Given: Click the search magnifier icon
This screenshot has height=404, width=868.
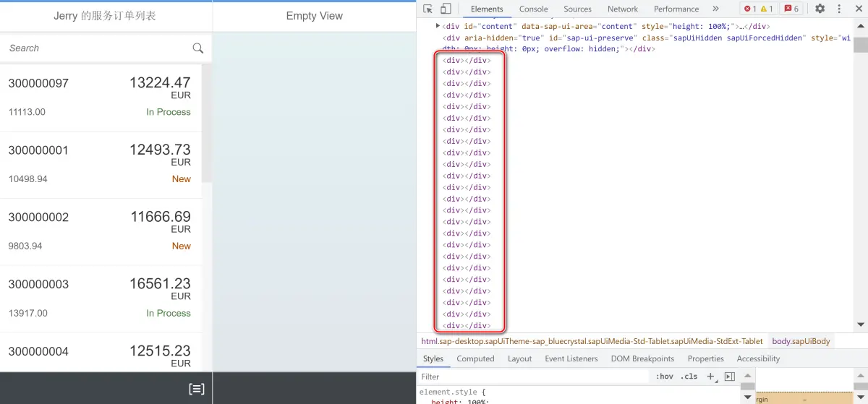Looking at the screenshot, I should point(197,48).
